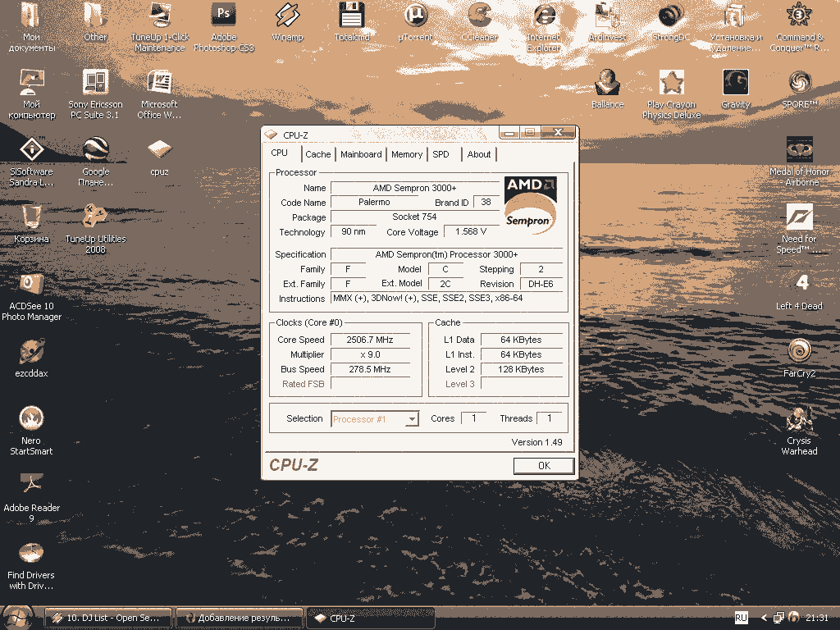The height and width of the screenshot is (630, 840).
Task: Expand the Processor #1 selection dropdown
Action: (413, 419)
